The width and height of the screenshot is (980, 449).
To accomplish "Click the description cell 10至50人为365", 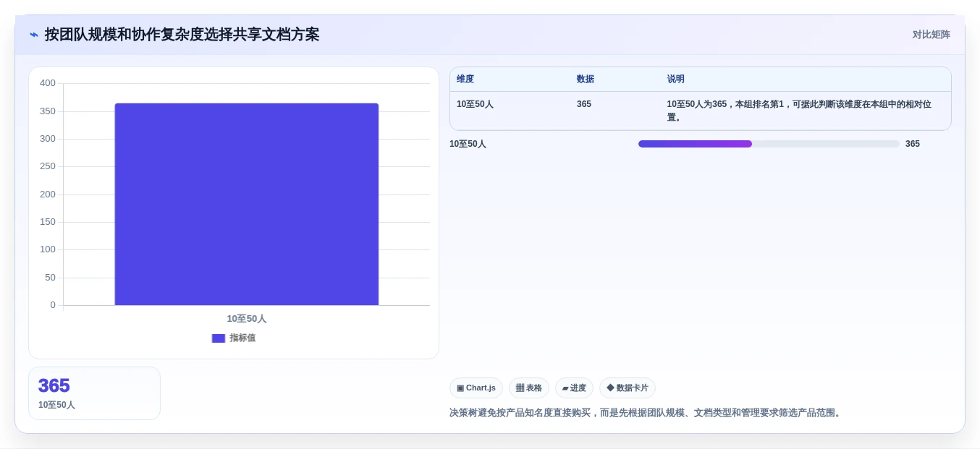I will point(799,111).
